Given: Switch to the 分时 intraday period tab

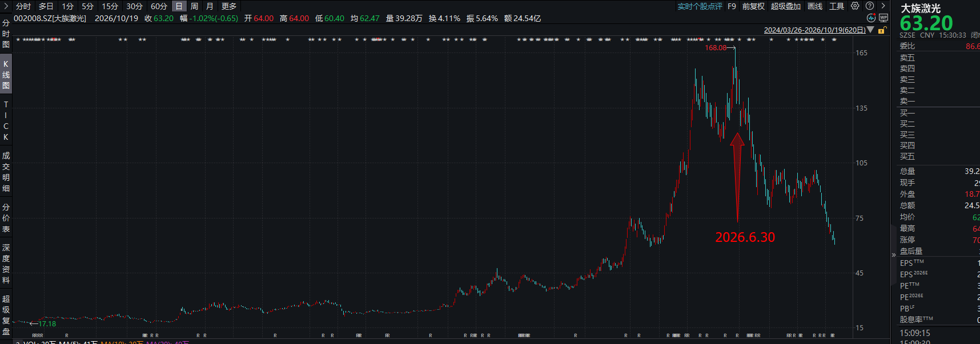Looking at the screenshot, I should pos(23,6).
